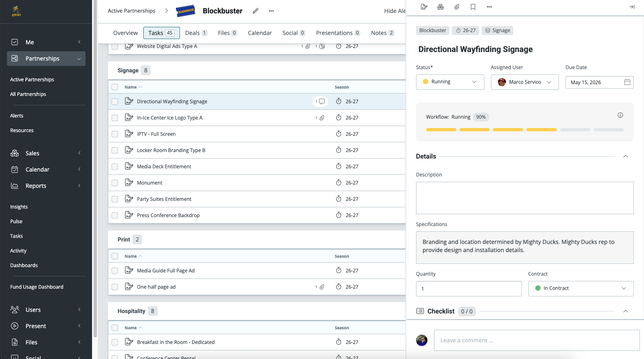This screenshot has height=359, width=644.
Task: Click the Present play icon in sidebar
Action: (x=15, y=326)
